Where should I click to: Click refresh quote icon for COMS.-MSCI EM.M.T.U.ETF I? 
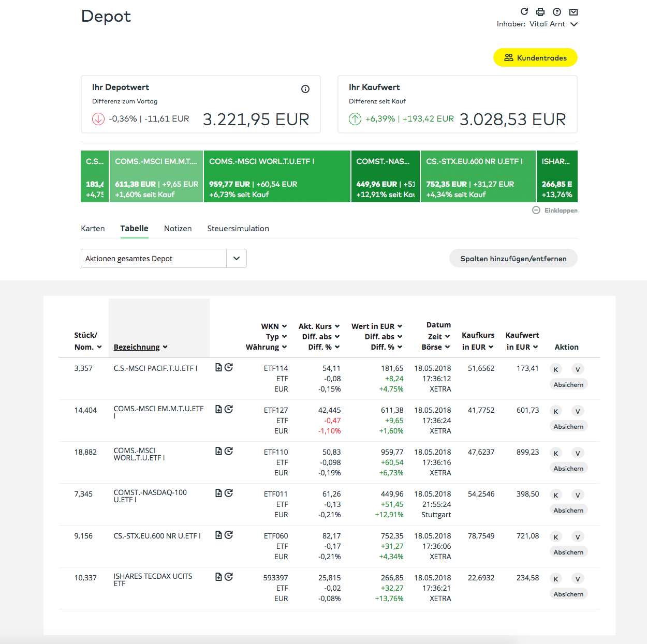coord(229,409)
